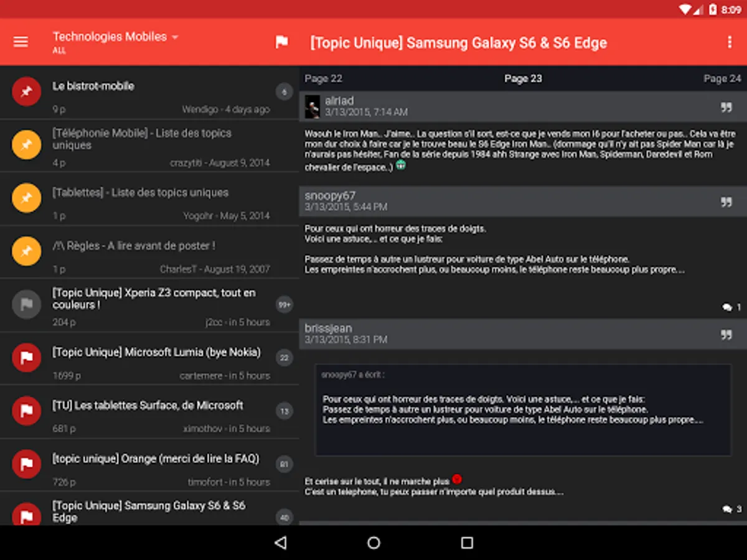Tap 'cartemere - in 5 hours' last-post info
Viewport: 747px width, 560px height.
(x=225, y=376)
